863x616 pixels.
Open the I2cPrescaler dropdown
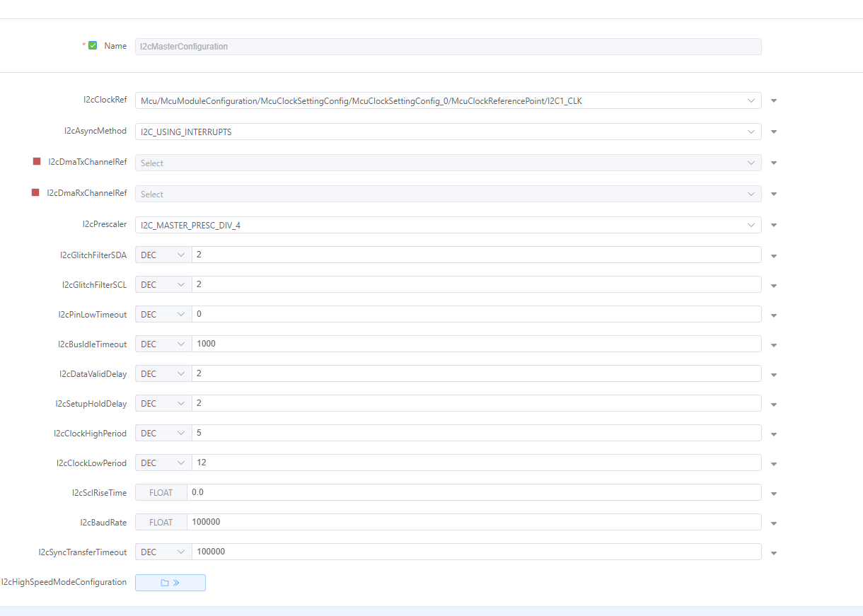[x=751, y=225]
